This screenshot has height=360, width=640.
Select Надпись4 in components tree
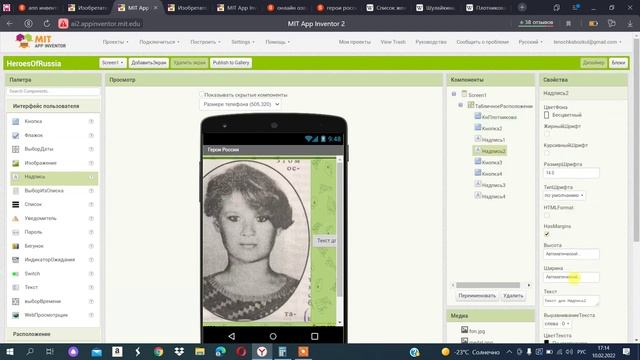point(490,196)
